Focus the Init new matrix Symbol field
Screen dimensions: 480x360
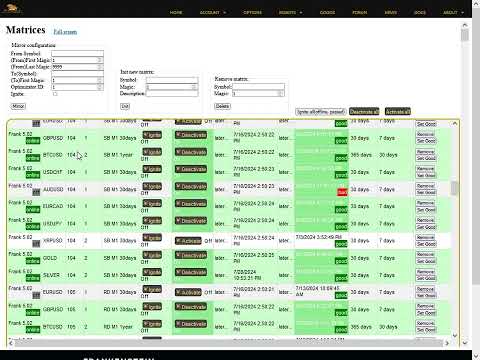pos(172,80)
